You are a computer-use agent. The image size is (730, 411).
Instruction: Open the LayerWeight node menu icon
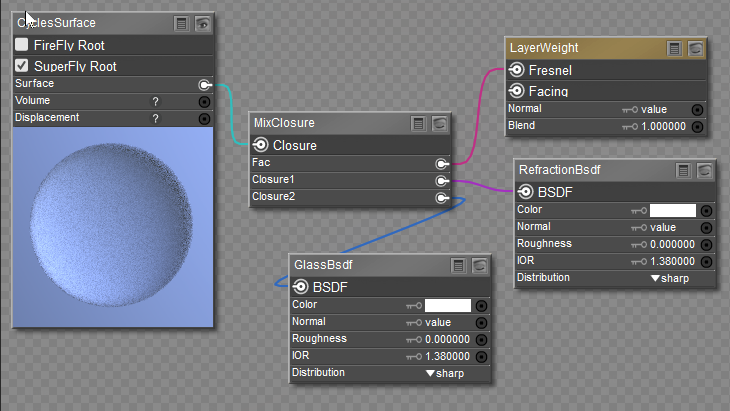pos(674,48)
